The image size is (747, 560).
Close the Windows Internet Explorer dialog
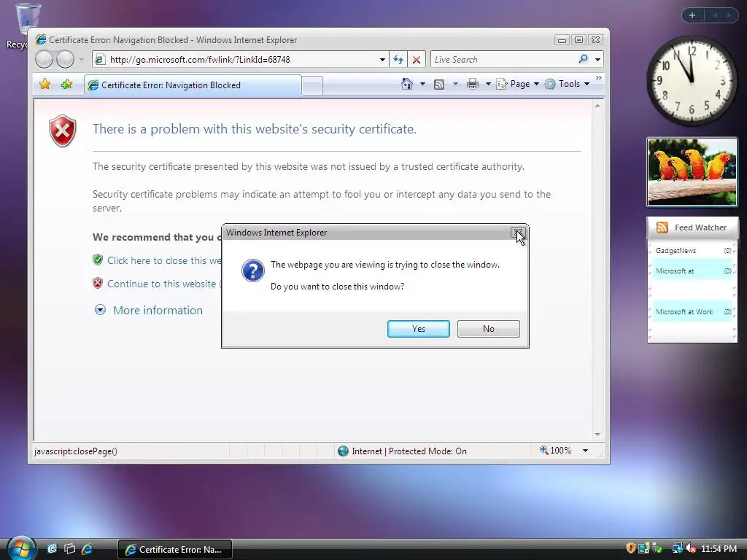click(x=517, y=233)
